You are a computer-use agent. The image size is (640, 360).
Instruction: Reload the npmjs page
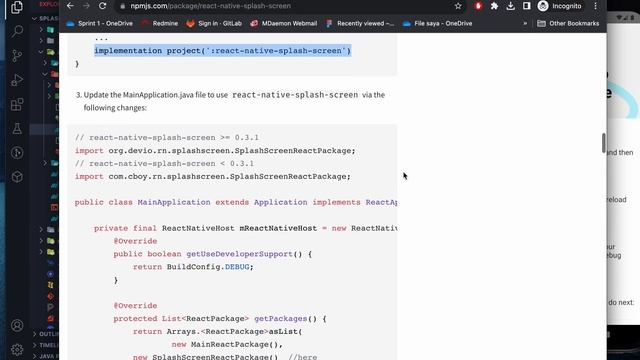click(x=102, y=6)
